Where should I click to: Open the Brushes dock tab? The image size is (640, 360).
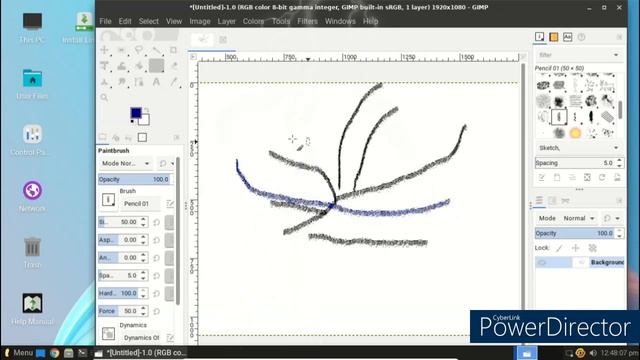coord(540,37)
